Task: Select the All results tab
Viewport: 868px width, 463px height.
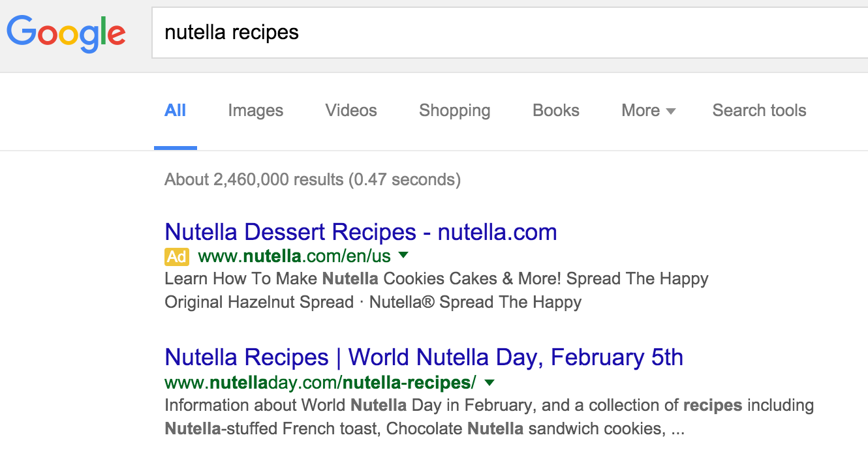Action: 175,111
